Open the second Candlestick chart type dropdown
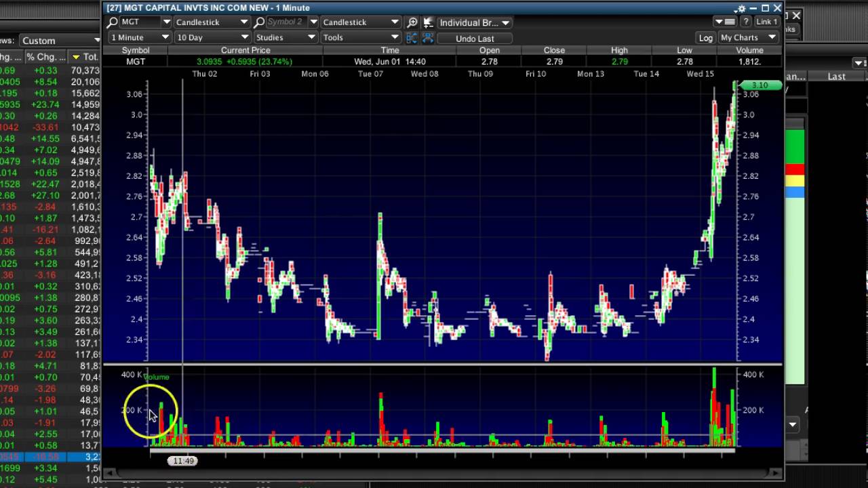The image size is (868, 488). tap(395, 22)
